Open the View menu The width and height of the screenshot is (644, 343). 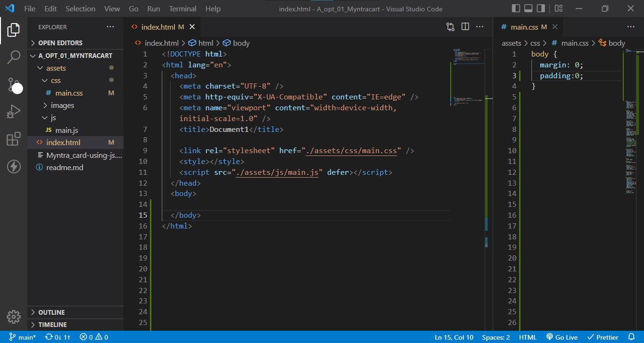click(112, 8)
